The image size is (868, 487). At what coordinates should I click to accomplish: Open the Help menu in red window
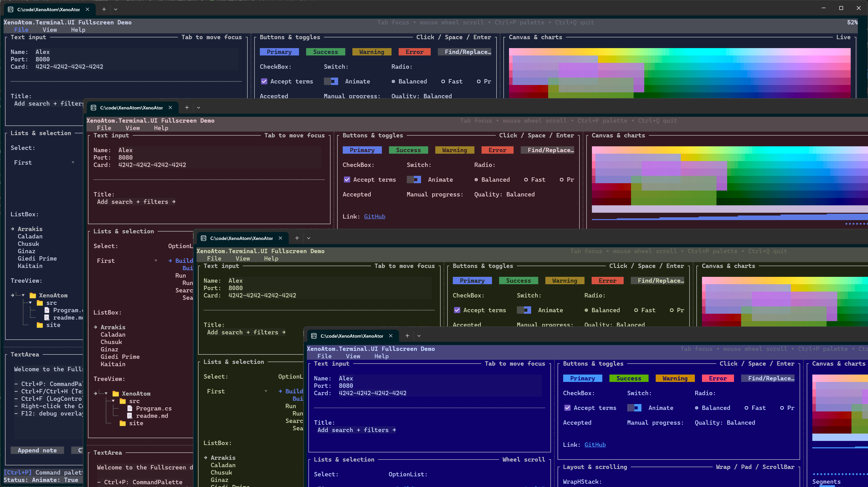[x=161, y=128]
